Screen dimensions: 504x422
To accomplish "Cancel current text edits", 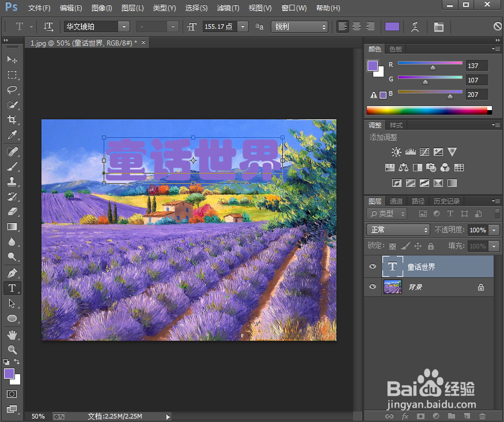I will click(x=498, y=27).
